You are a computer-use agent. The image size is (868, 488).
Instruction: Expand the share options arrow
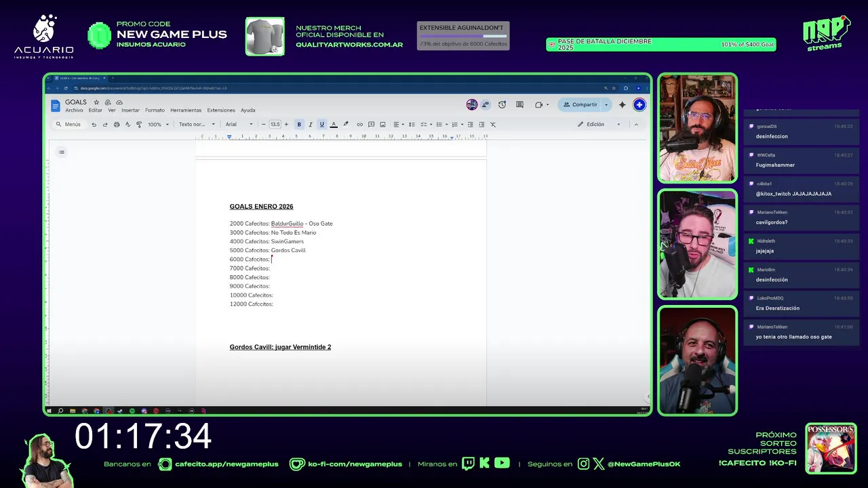(x=606, y=105)
